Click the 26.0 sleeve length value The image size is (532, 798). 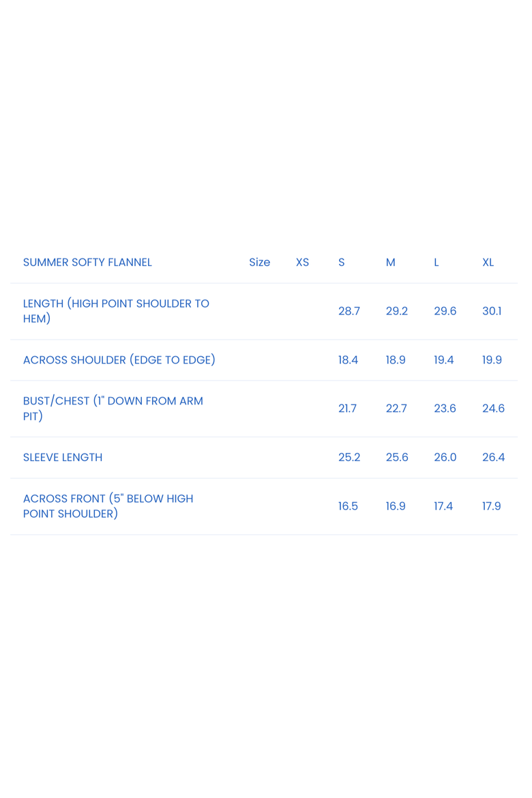[x=445, y=457]
